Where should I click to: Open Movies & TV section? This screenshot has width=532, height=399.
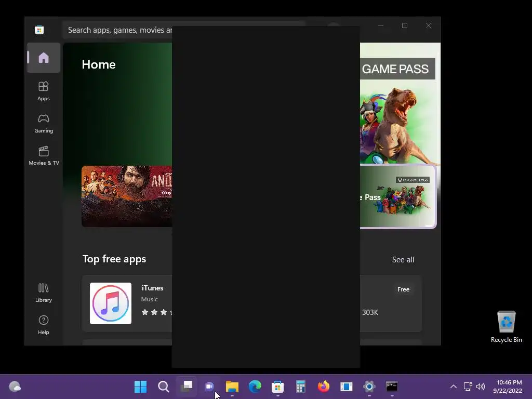click(x=44, y=156)
